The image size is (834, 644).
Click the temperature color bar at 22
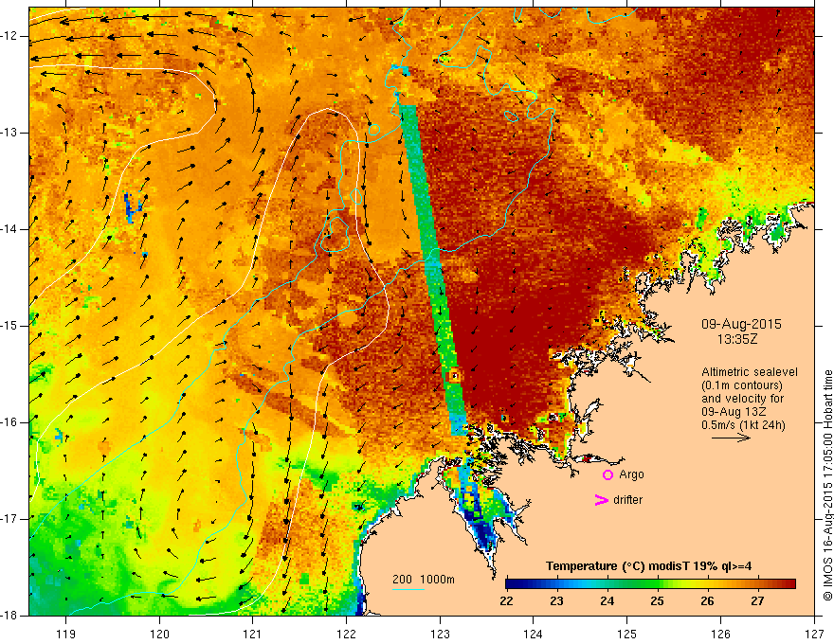pos(508,584)
